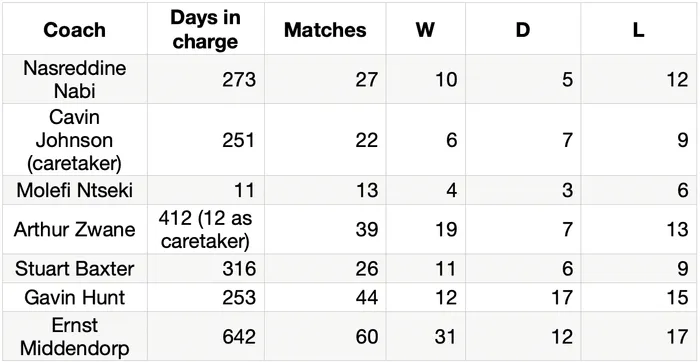Click the Matches column header
This screenshot has height=362, width=700.
325,30
